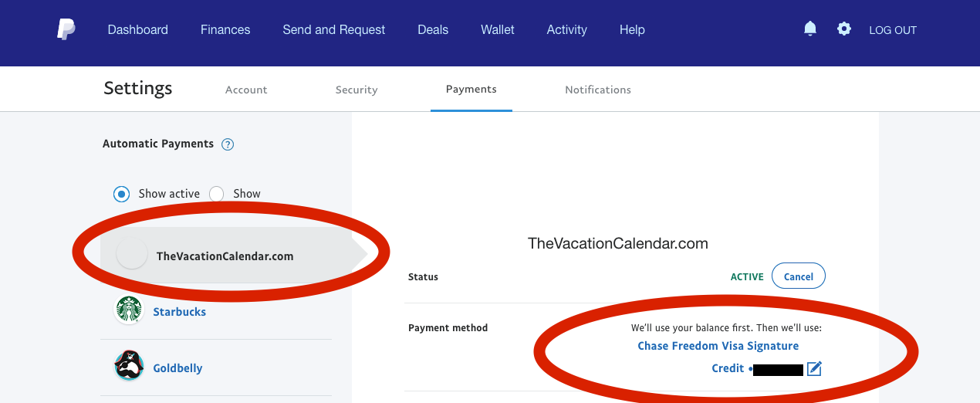Select the Show active radio button
Screen dimensions: 980x403
(x=121, y=194)
